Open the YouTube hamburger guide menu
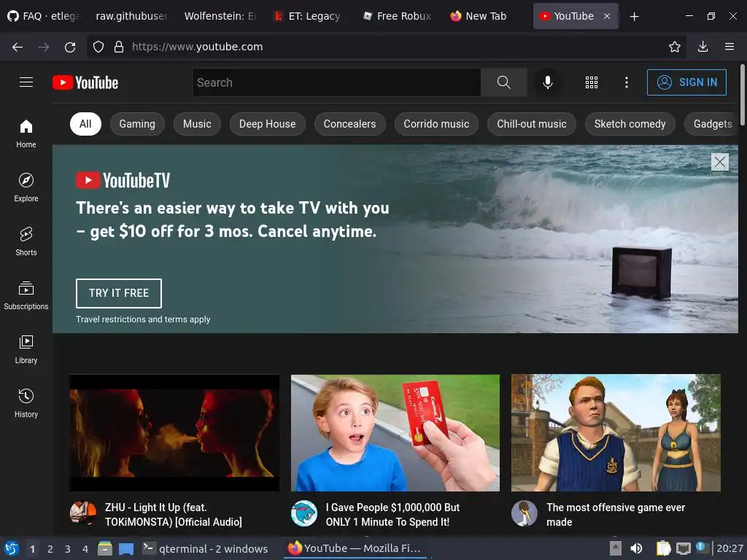 click(x=26, y=82)
